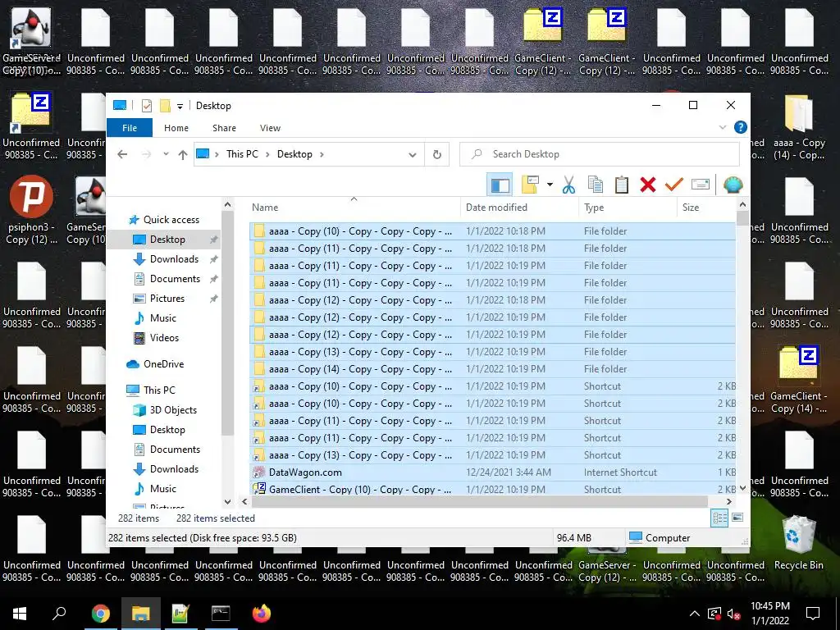Click the Refresh button beside address bar

coord(437,154)
